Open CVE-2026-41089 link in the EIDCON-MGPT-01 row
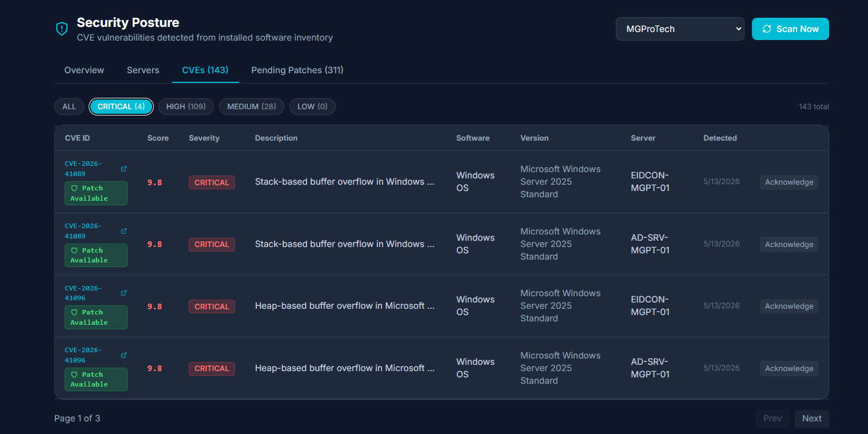The height and width of the screenshot is (434, 868). (x=83, y=169)
